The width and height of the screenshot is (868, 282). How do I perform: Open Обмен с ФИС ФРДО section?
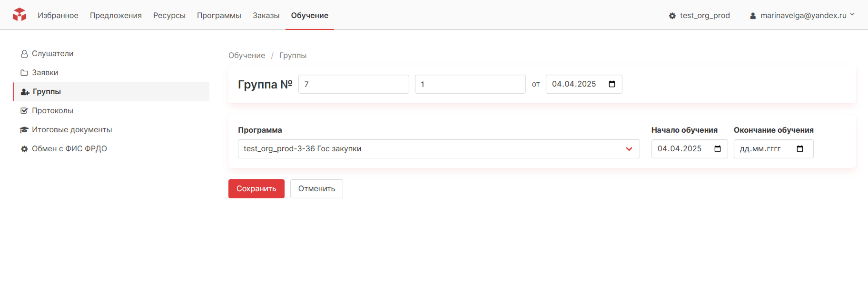[69, 149]
